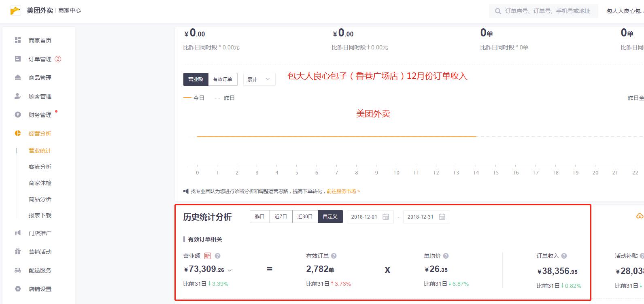The width and height of the screenshot is (644, 304).
Task: Open 财务管理 menu item
Action: (40, 115)
